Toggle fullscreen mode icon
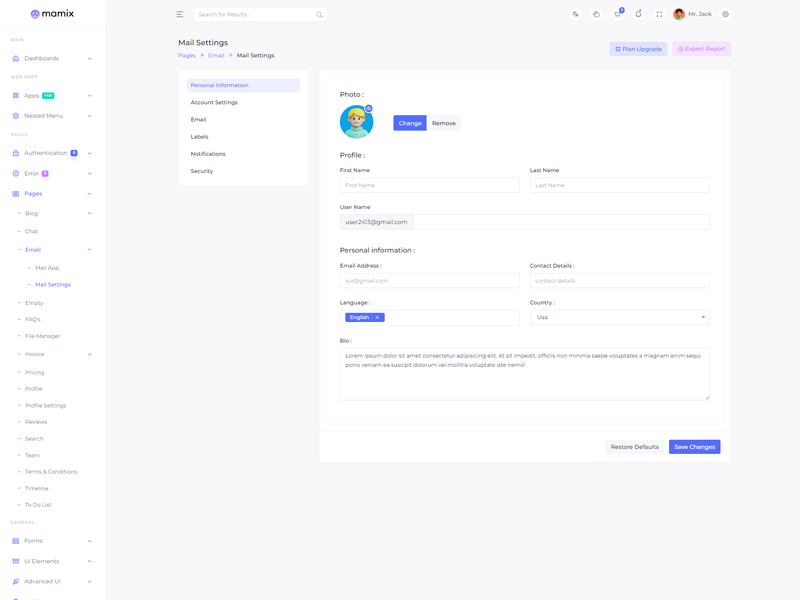Screen dimensions: 800x600 click(659, 14)
